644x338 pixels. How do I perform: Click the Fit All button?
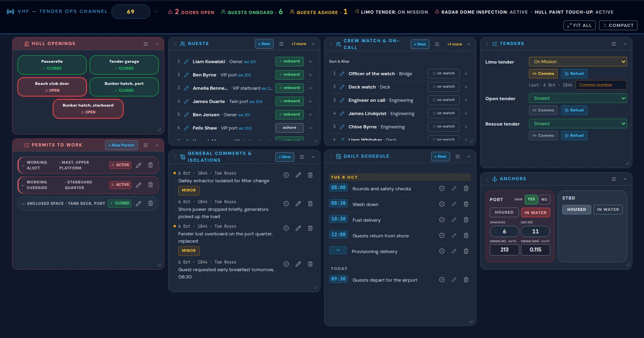[x=580, y=25]
